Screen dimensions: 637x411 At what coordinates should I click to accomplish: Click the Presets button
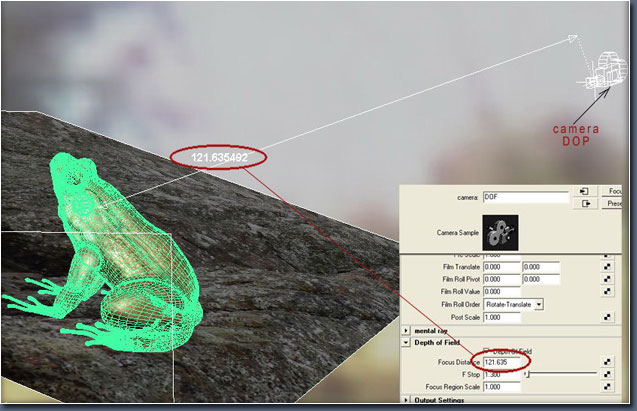(616, 203)
